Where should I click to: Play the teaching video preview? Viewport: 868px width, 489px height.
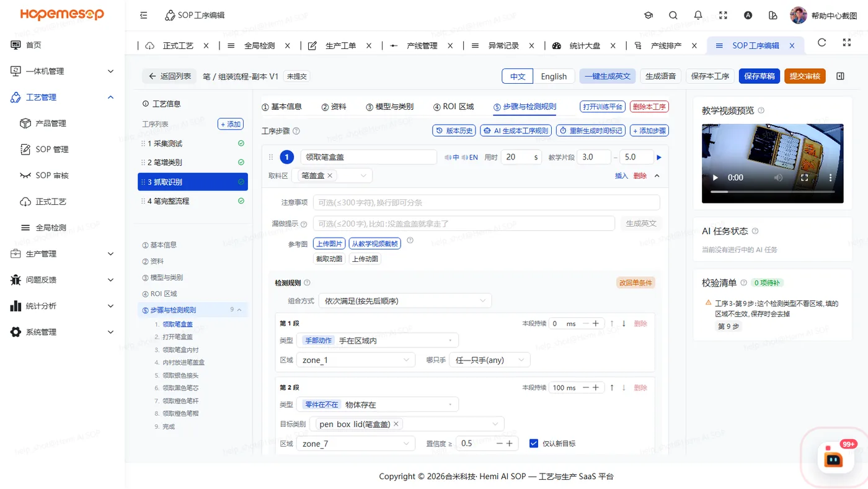(x=715, y=177)
